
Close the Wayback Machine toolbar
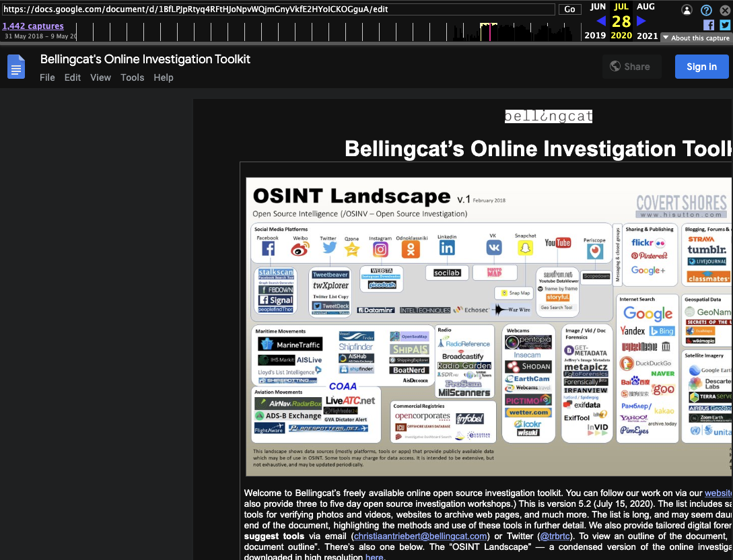(x=725, y=9)
